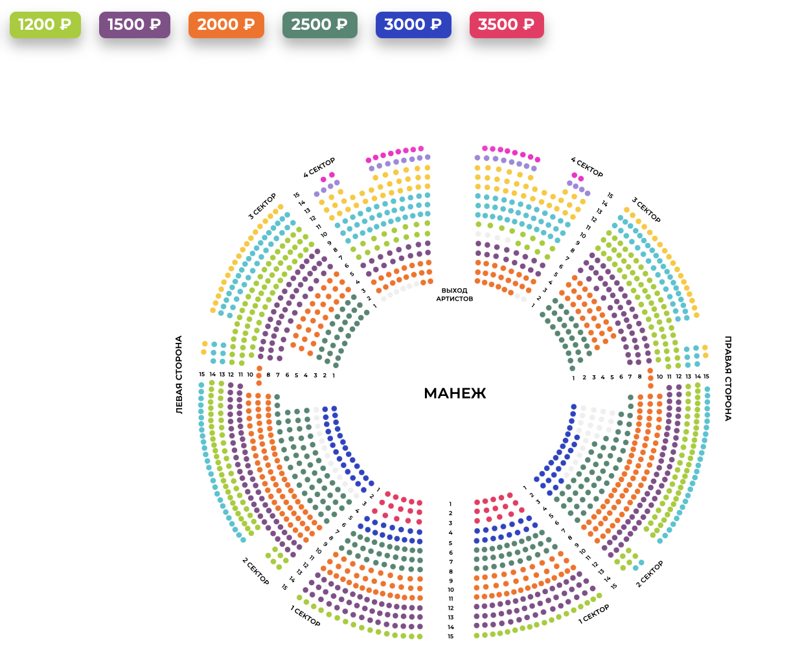
Task: Filter seats by 2500 ₽ price
Action: click(320, 25)
